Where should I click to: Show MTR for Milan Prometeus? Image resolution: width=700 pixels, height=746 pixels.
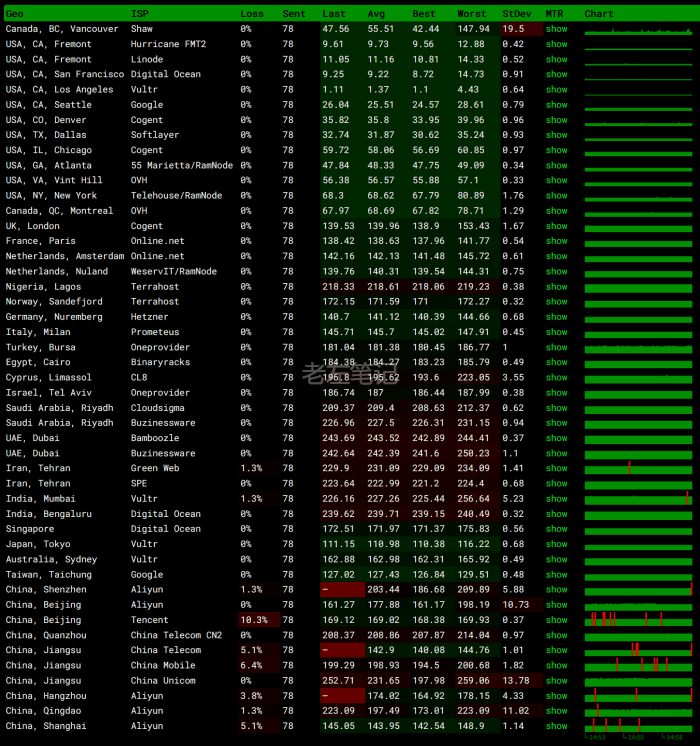pyautogui.click(x=556, y=332)
